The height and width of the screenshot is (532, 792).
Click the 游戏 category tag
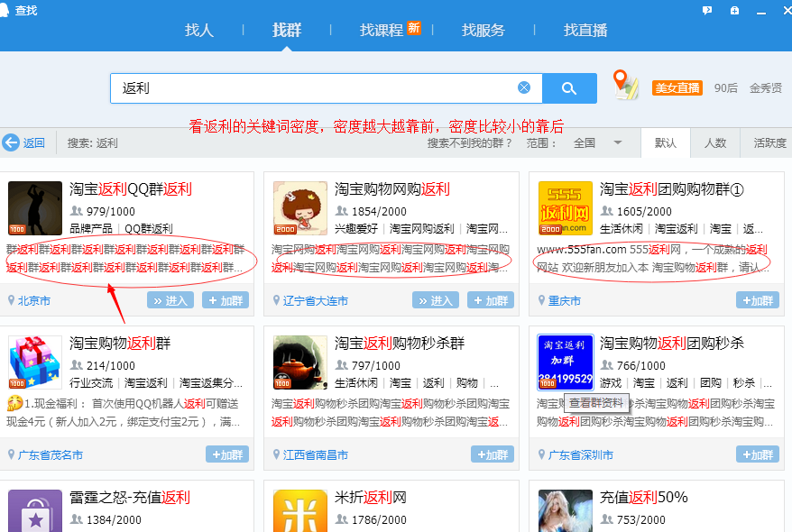pos(610,382)
